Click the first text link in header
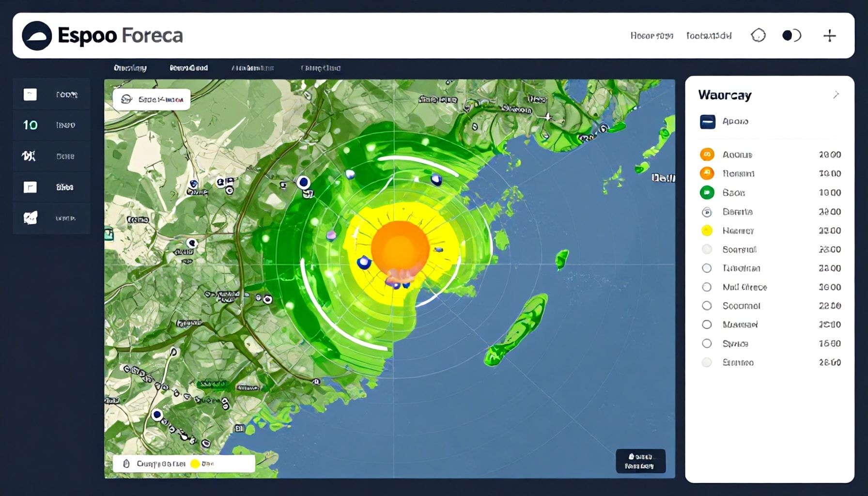Image resolution: width=868 pixels, height=496 pixels. point(651,36)
